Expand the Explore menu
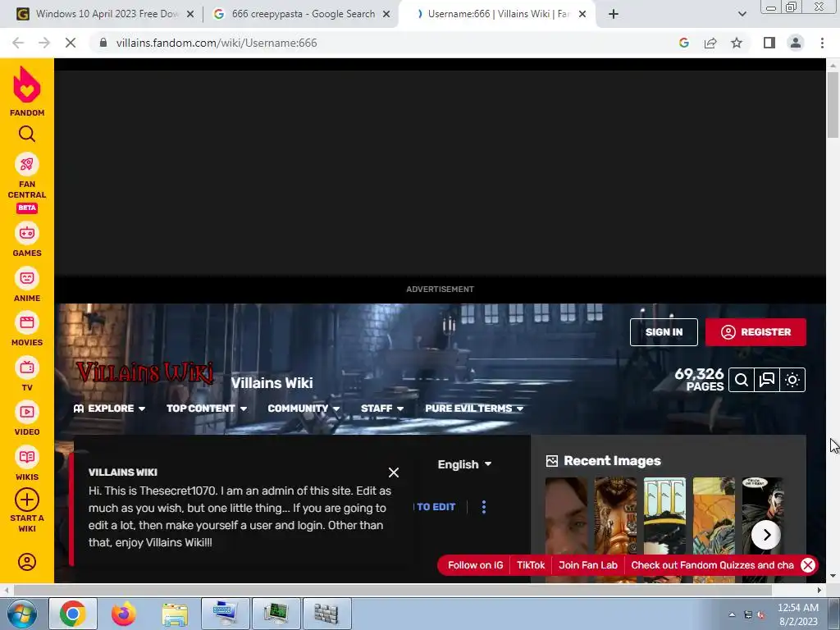The width and height of the screenshot is (840, 630). coord(109,409)
